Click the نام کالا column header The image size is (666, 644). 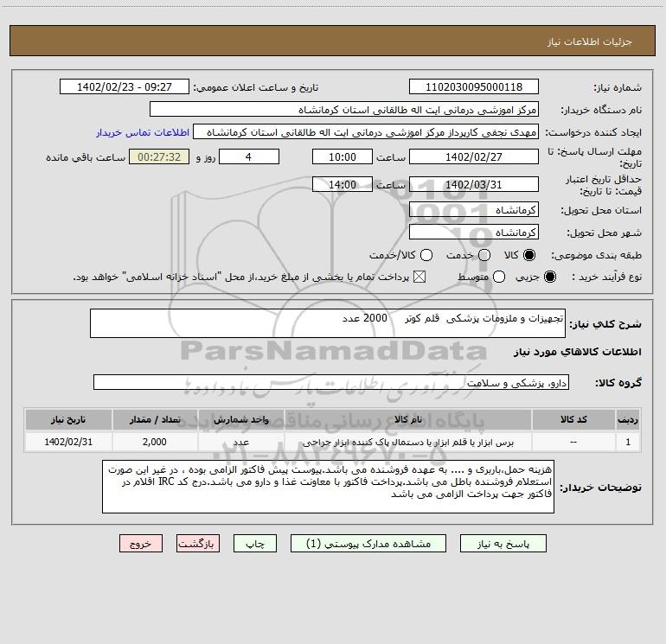click(x=407, y=419)
